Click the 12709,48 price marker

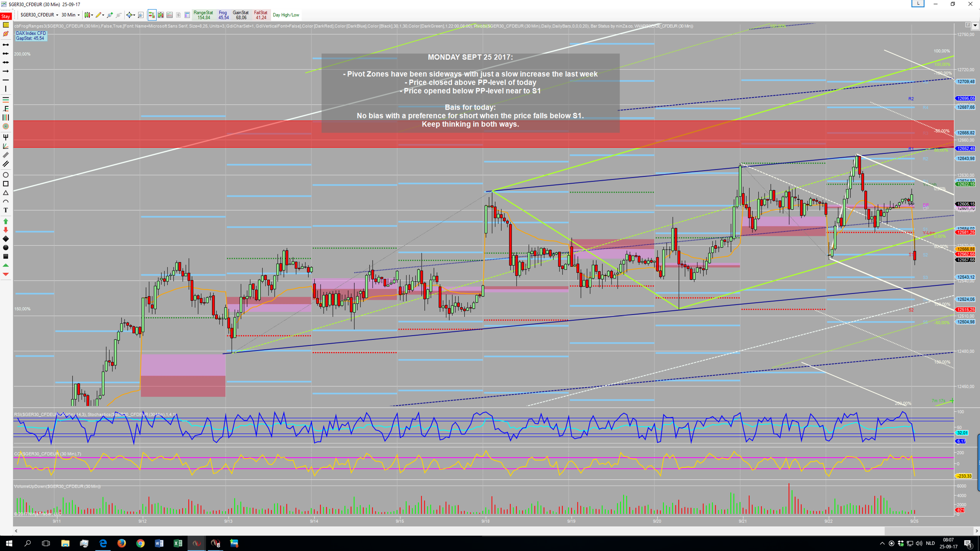pos(966,81)
